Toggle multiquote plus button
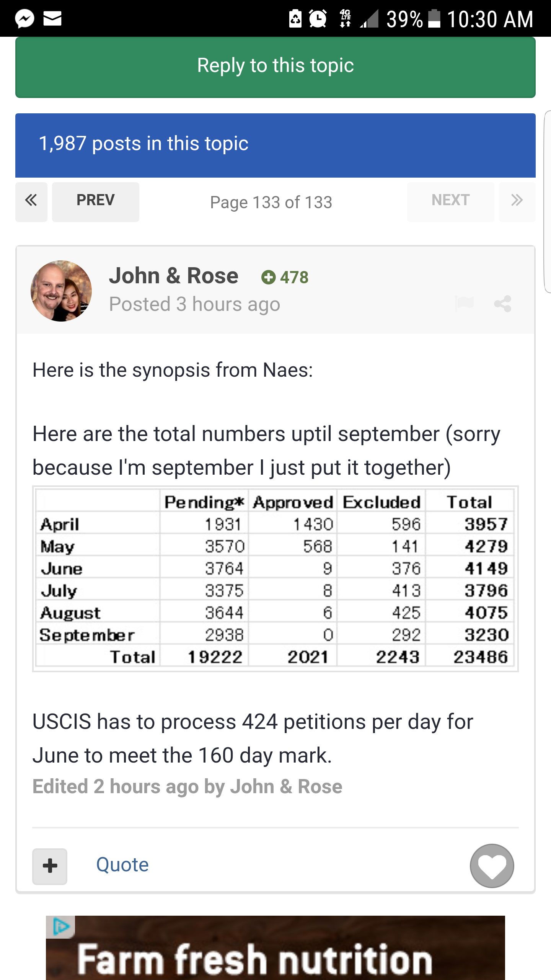This screenshot has height=980, width=551. tap(50, 866)
